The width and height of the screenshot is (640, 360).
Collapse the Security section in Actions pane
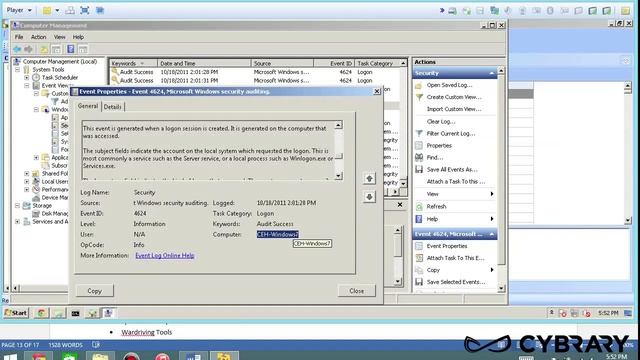[x=491, y=73]
